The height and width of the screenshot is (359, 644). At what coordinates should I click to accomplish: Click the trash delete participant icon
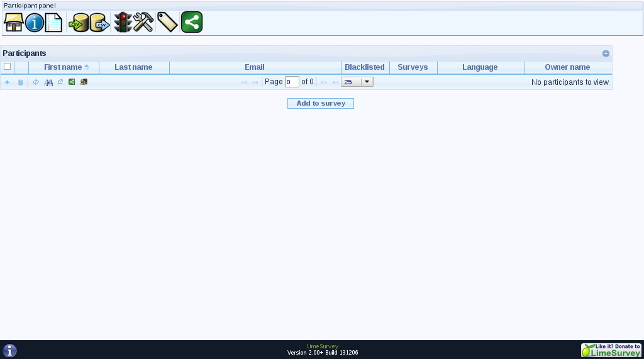(21, 82)
